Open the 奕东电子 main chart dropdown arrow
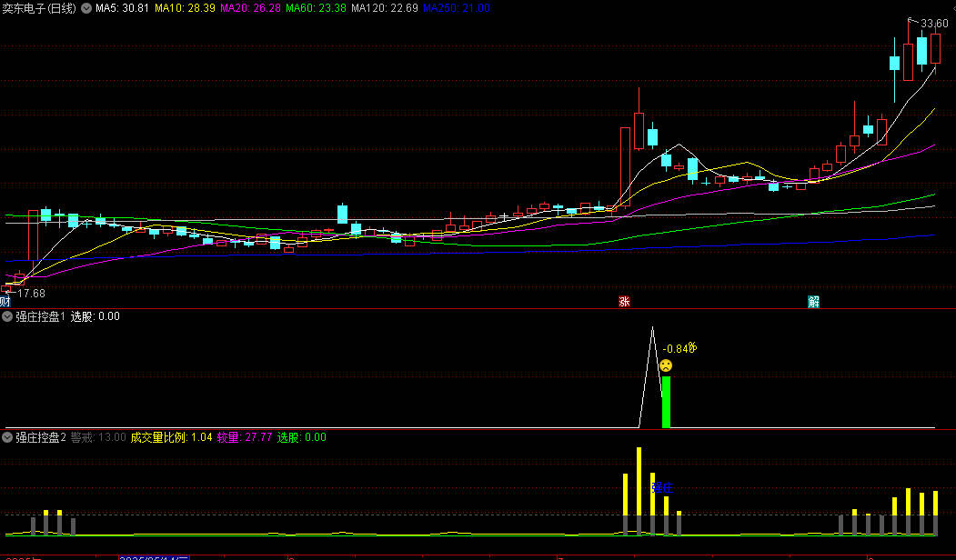 tap(86, 8)
